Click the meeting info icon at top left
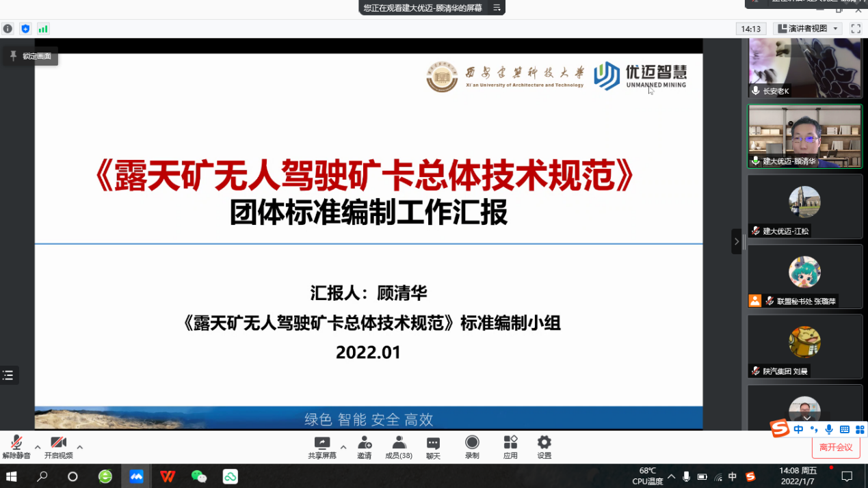Viewport: 868px width, 488px height. click(x=8, y=29)
